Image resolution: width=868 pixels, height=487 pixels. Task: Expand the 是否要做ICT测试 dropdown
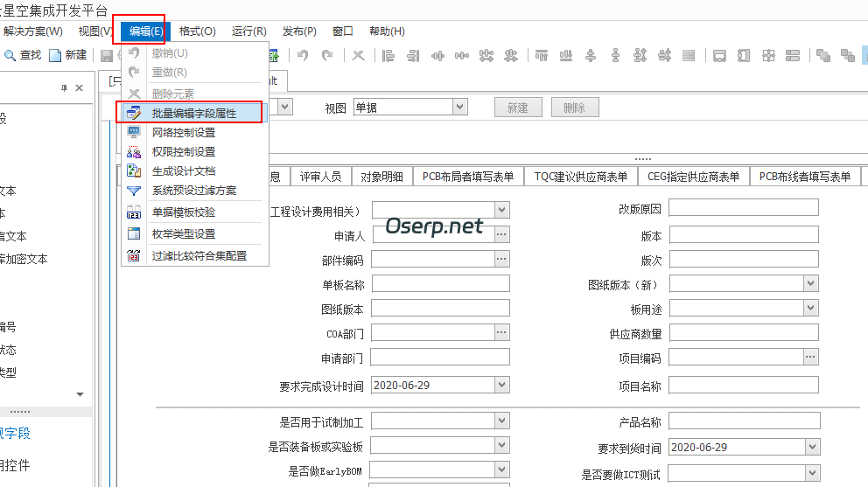tap(812, 473)
